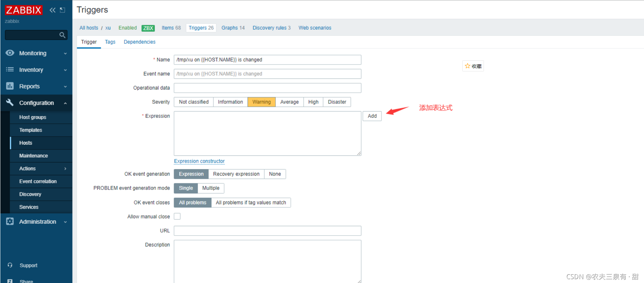Collapse the Configuration menu section
The image size is (644, 283).
tap(65, 103)
